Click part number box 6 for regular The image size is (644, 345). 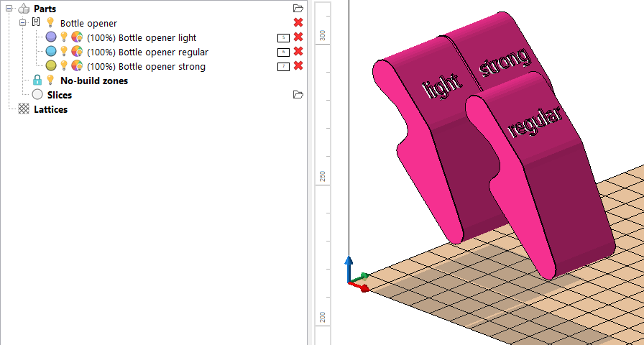[x=283, y=52]
